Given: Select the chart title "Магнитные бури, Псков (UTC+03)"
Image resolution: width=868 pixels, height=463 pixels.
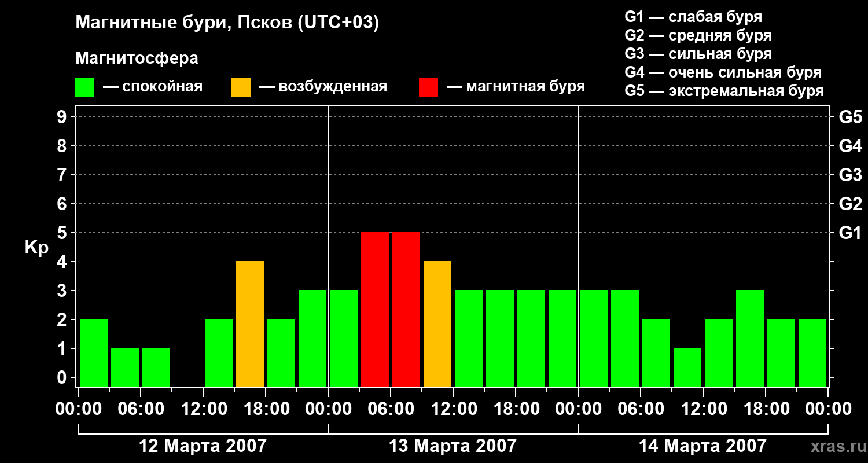Looking at the screenshot, I should (227, 23).
